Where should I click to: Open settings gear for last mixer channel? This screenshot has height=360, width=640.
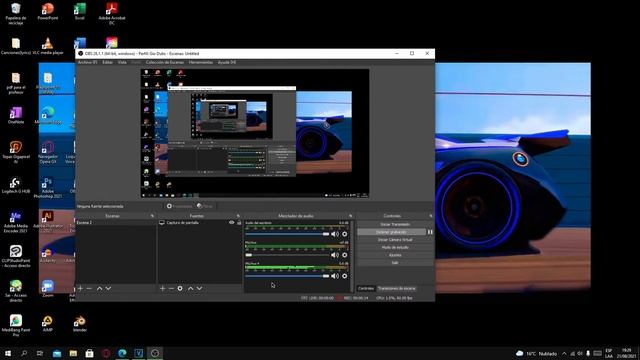pyautogui.click(x=345, y=276)
